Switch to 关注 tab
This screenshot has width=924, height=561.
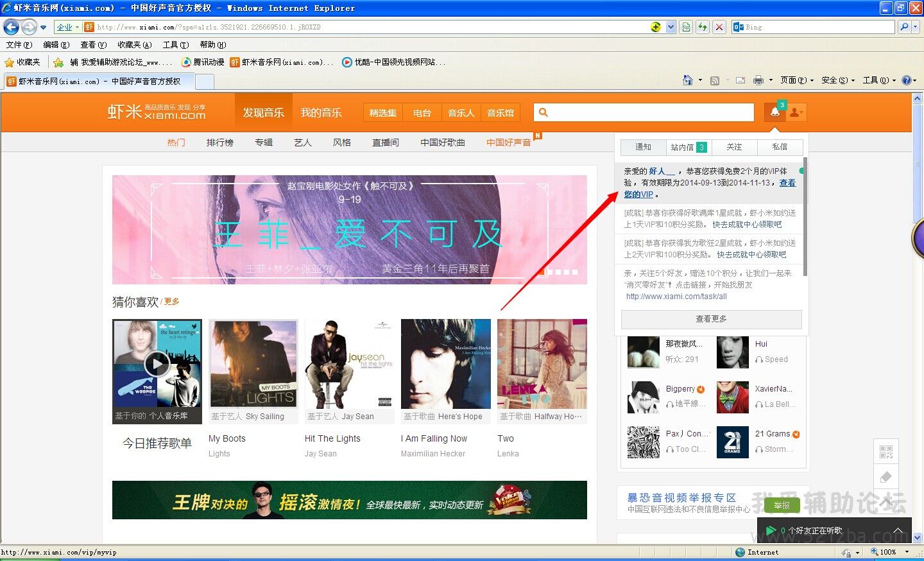735,147
